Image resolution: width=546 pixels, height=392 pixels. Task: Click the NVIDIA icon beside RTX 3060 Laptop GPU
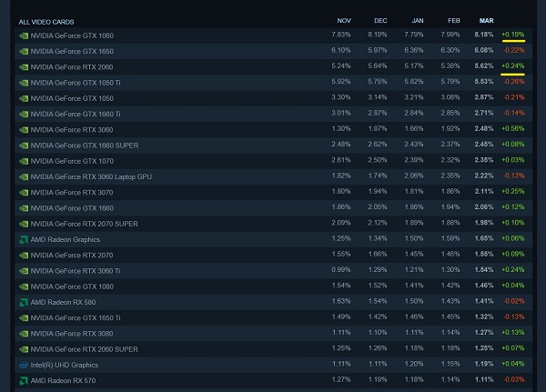(24, 176)
